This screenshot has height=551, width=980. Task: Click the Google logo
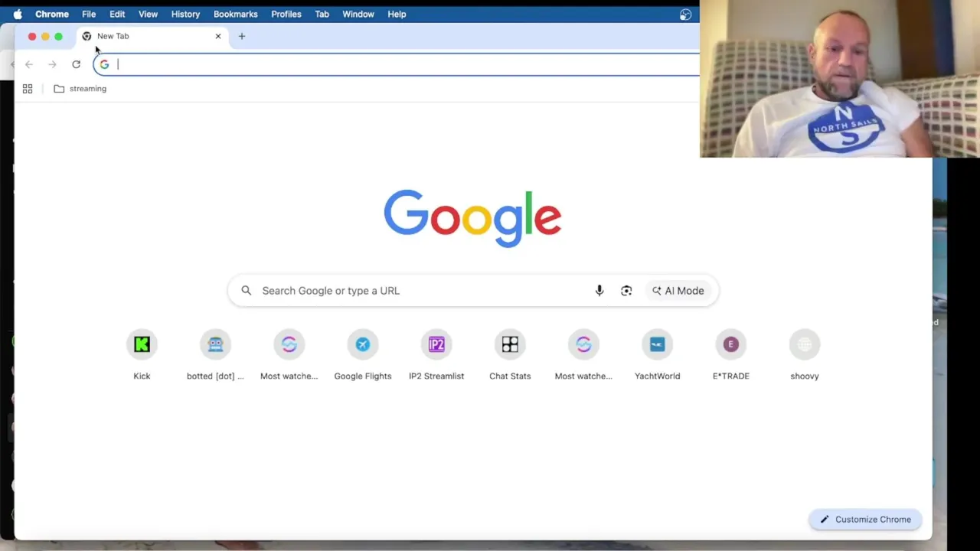[x=472, y=219]
